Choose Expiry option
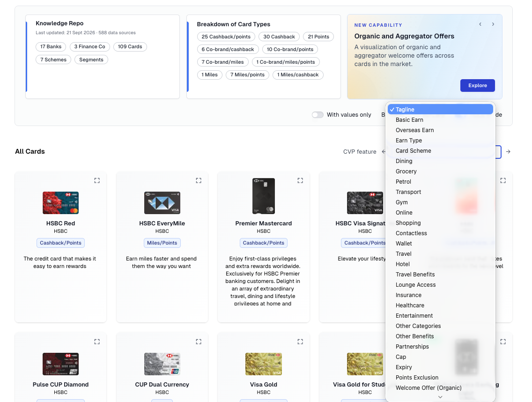The image size is (532, 402). tap(440, 367)
